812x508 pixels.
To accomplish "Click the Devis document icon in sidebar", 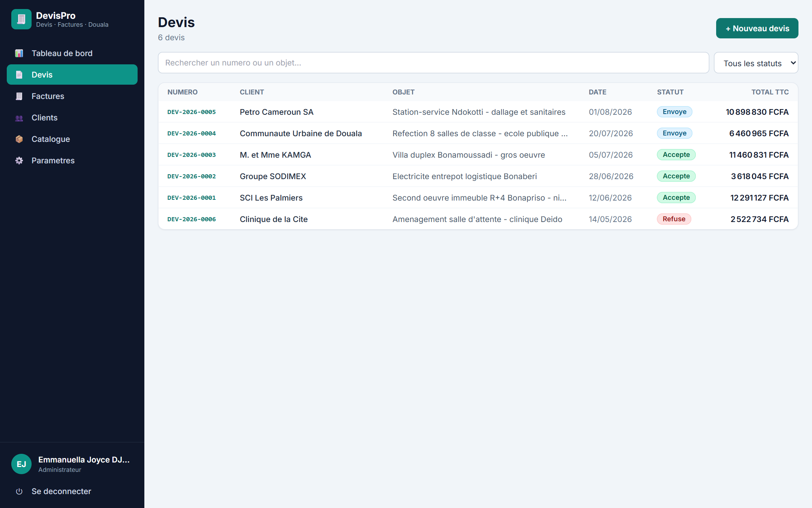I will click(19, 75).
